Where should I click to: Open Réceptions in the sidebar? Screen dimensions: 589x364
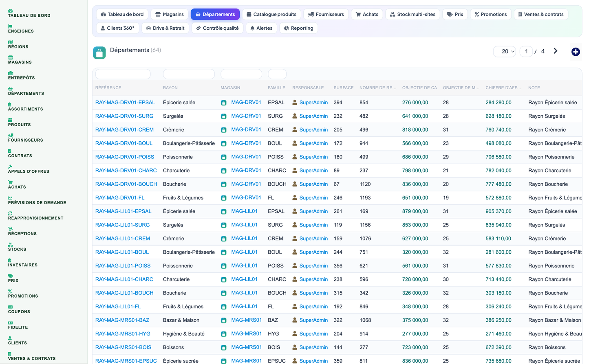click(x=22, y=232)
